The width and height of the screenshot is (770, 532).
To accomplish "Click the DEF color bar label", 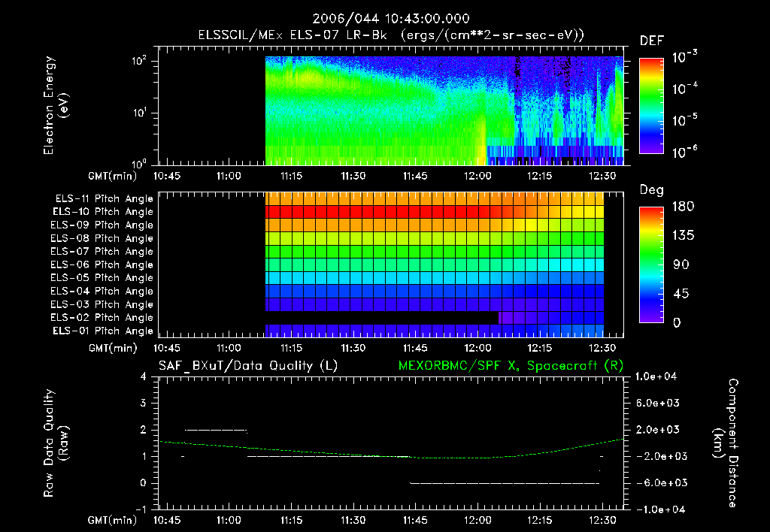I will [652, 41].
